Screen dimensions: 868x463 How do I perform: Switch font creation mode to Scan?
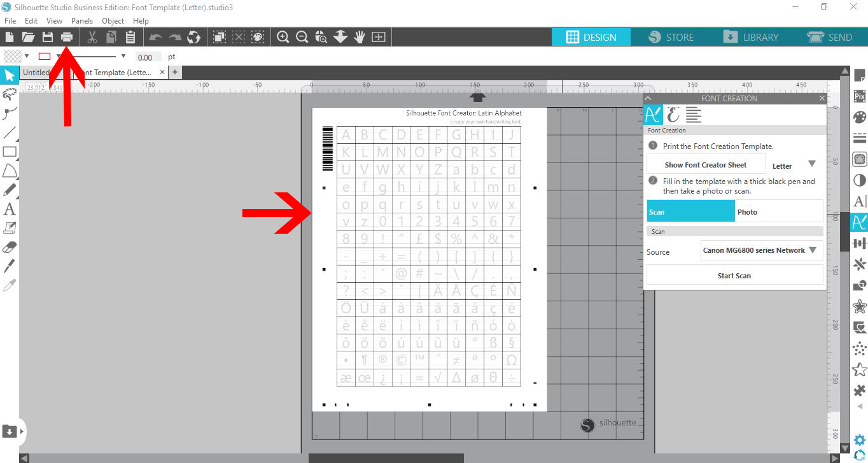coord(690,211)
